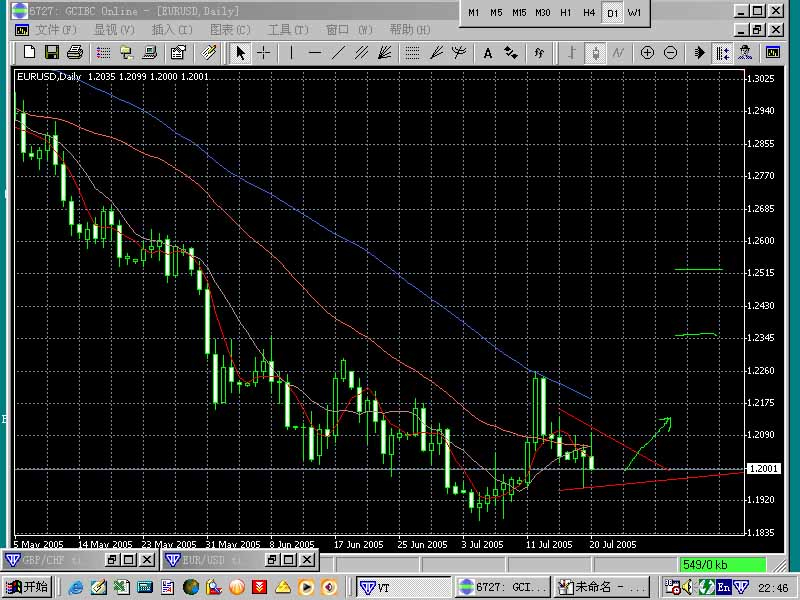
Task: Switch to 6727: GCI taskbar button
Action: 503,588
